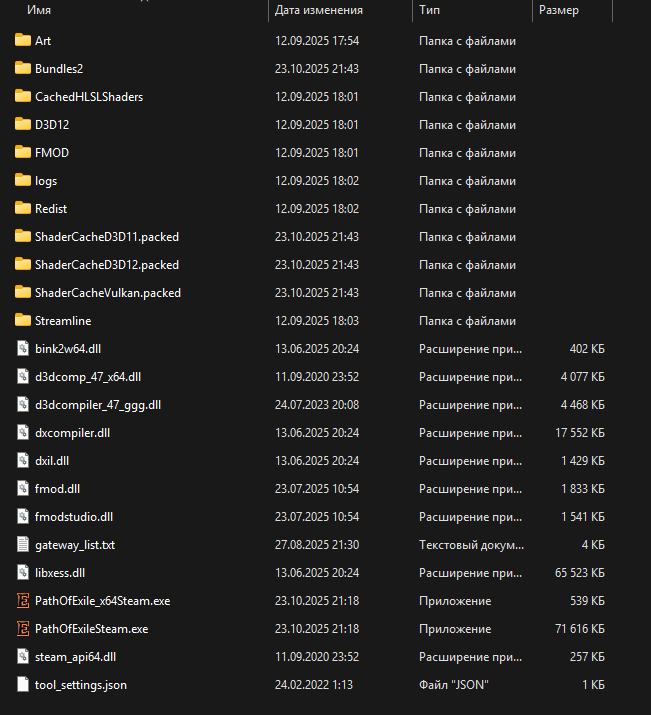651x715 pixels.
Task: Click the ShaderCacheD3D11.packed folder icon
Action: click(x=23, y=236)
